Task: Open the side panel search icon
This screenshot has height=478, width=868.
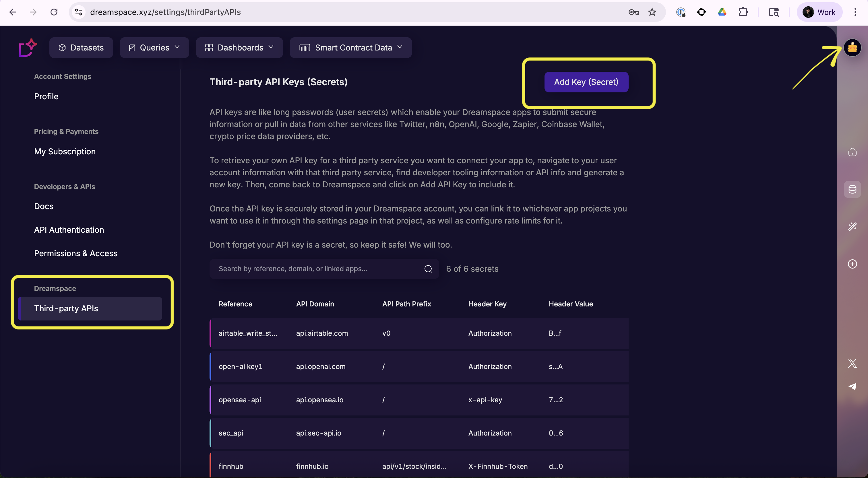Action: coord(774,12)
